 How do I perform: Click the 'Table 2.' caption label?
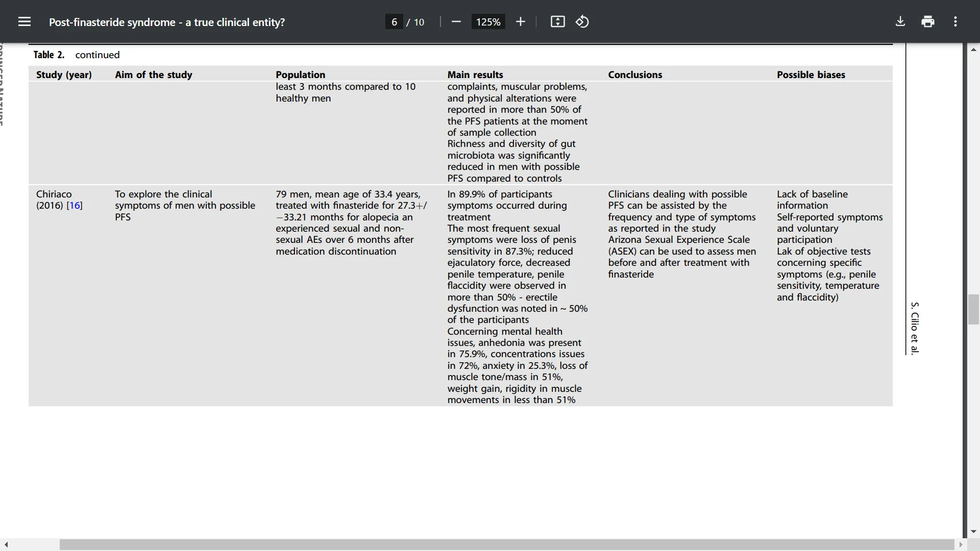pos(49,55)
